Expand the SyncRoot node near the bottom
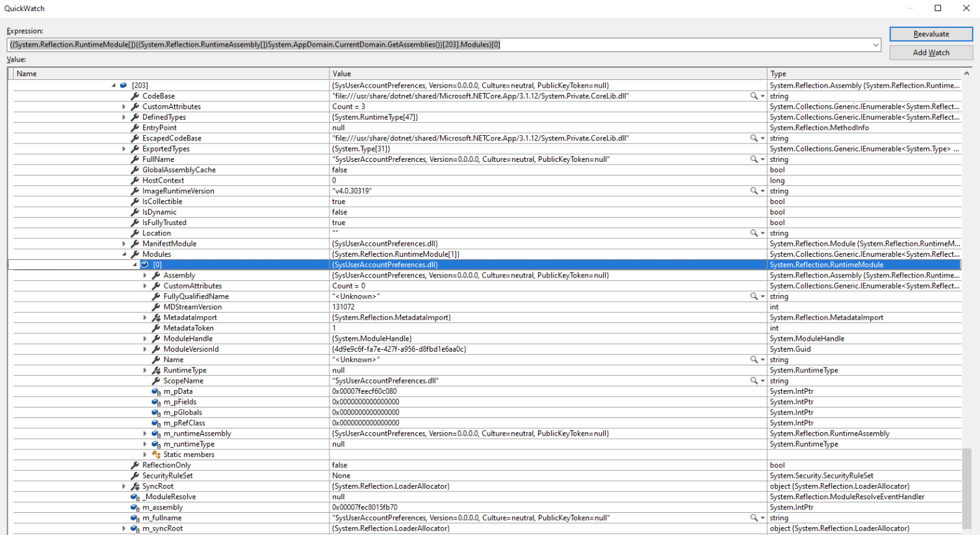The width and height of the screenshot is (980, 535). (x=123, y=486)
